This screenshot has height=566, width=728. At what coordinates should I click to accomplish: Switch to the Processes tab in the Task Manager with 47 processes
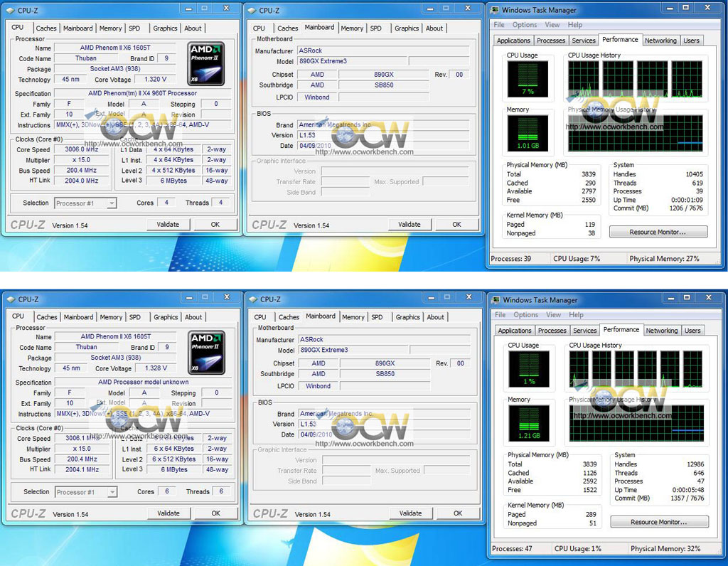click(x=552, y=331)
